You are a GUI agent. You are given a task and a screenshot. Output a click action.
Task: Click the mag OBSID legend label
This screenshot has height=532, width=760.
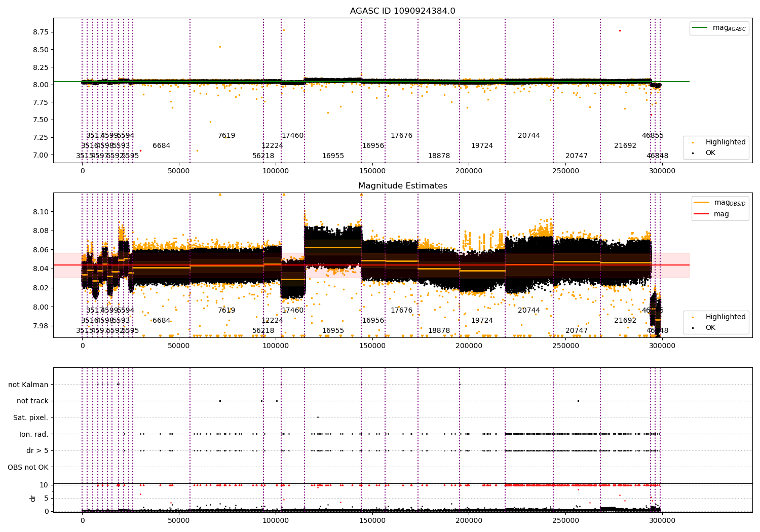click(730, 203)
